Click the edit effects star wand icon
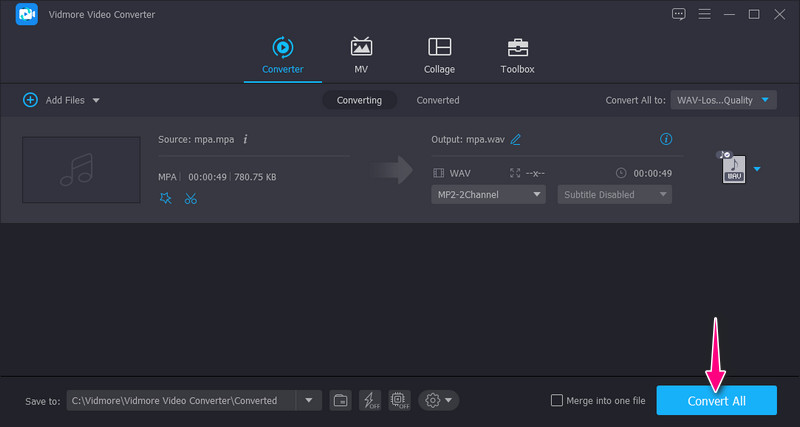This screenshot has height=427, width=800. coord(165,198)
